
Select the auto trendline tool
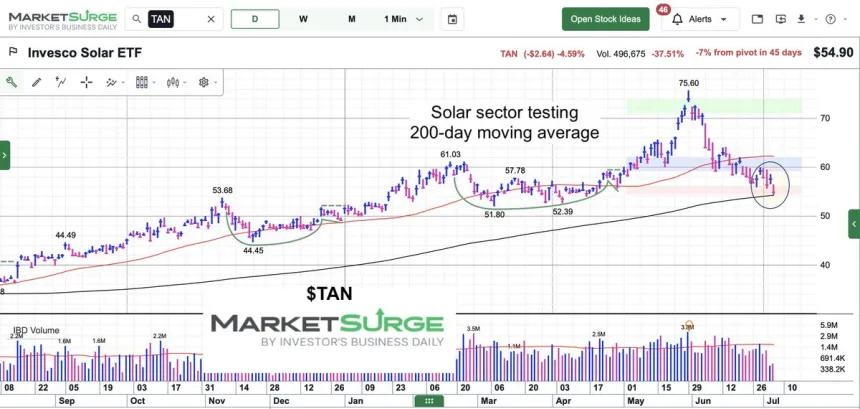(61, 82)
